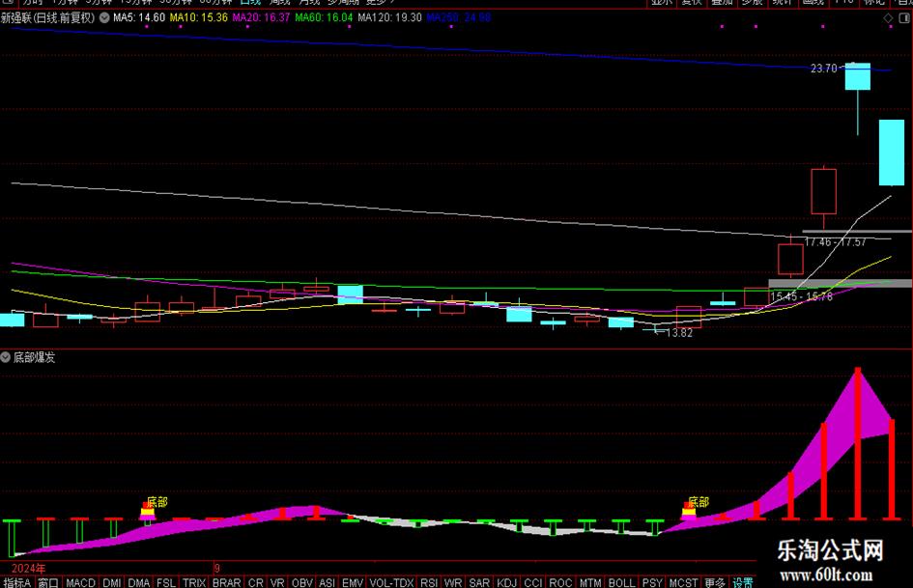Select cyan candle at 23.70 high
913x588 pixels.
pyautogui.click(x=858, y=76)
